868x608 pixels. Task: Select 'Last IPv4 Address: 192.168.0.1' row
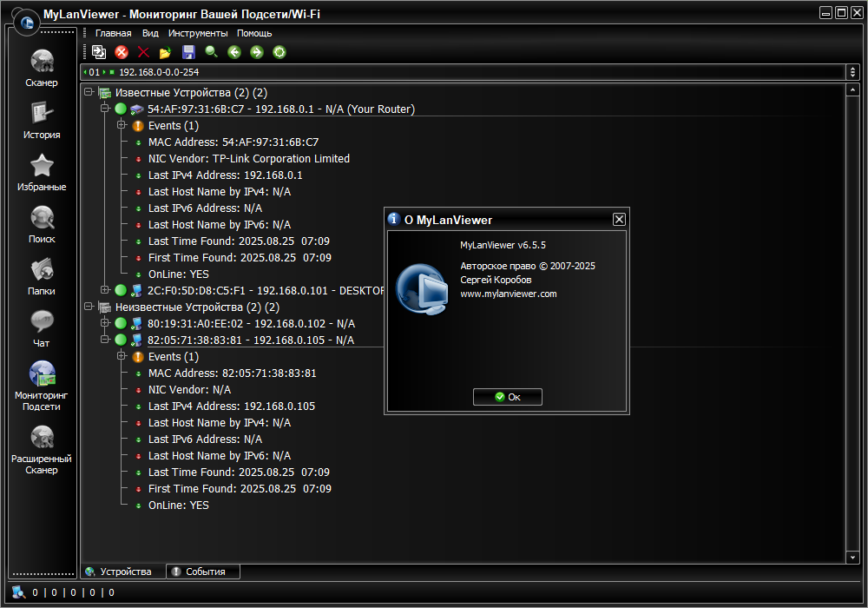pyautogui.click(x=226, y=175)
